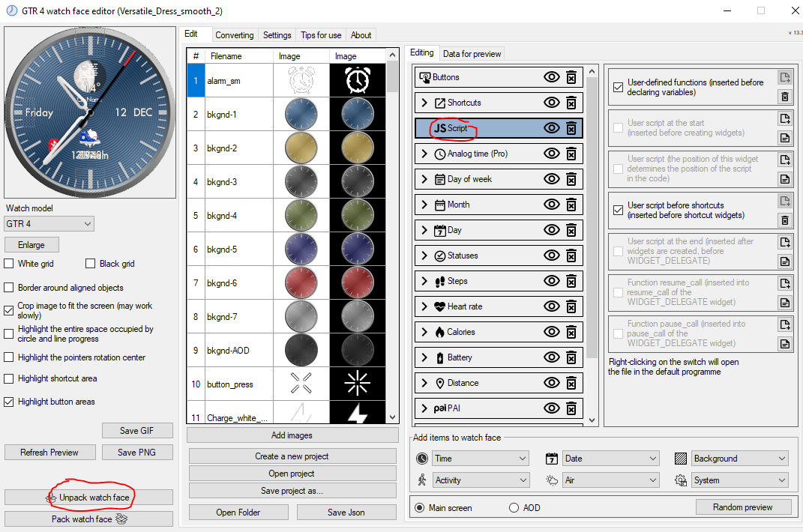Select the Edit tab
This screenshot has width=803, height=532.
[x=191, y=34]
